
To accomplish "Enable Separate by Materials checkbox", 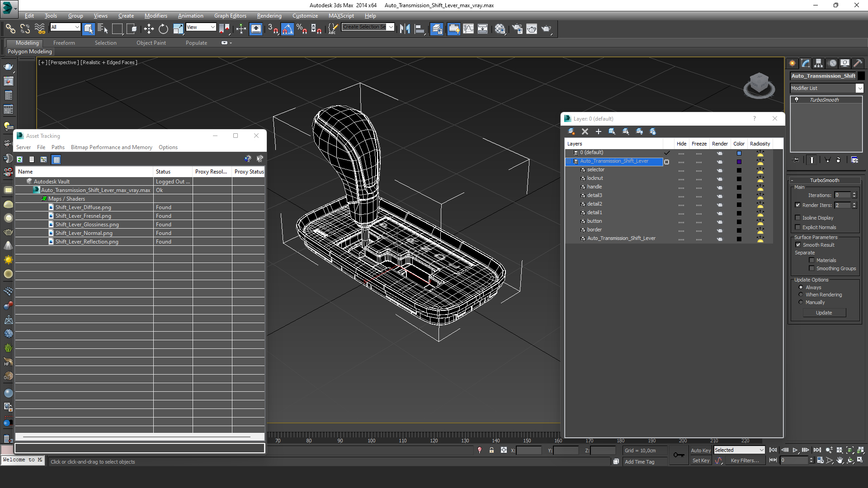I will pyautogui.click(x=812, y=260).
